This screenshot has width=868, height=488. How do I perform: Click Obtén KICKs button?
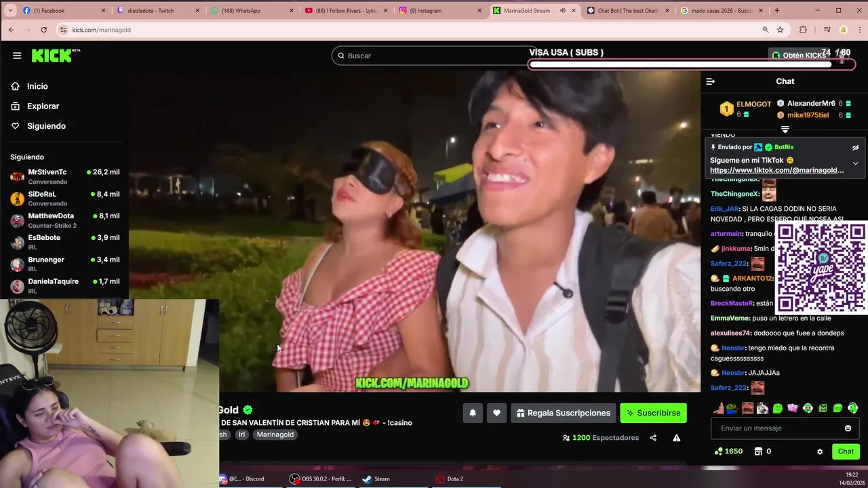(799, 56)
